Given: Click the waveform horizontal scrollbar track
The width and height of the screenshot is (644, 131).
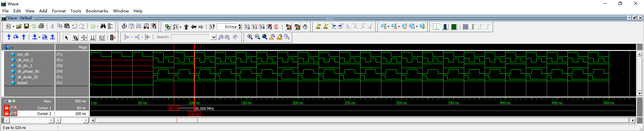Looking at the screenshot, I should (362, 120).
